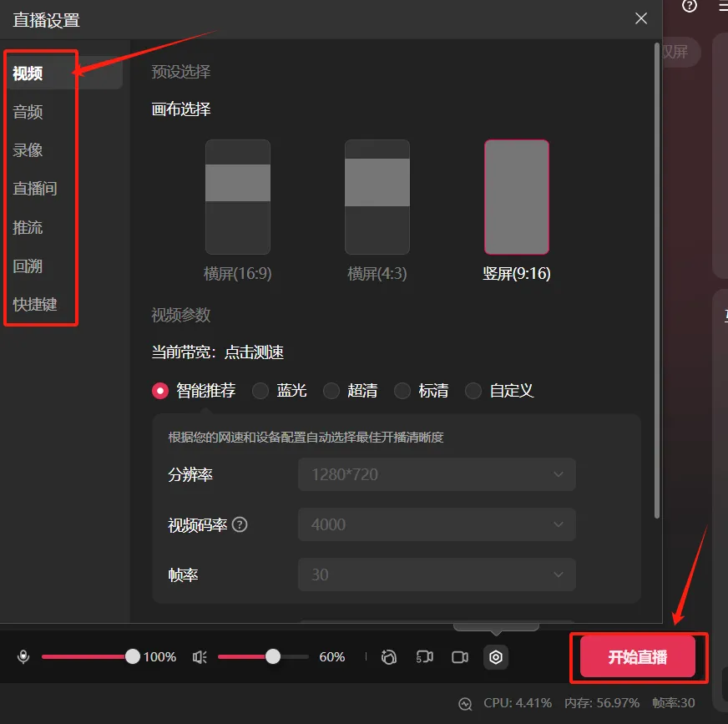
Task: Click the hexagon settings icon
Action: [x=496, y=657]
